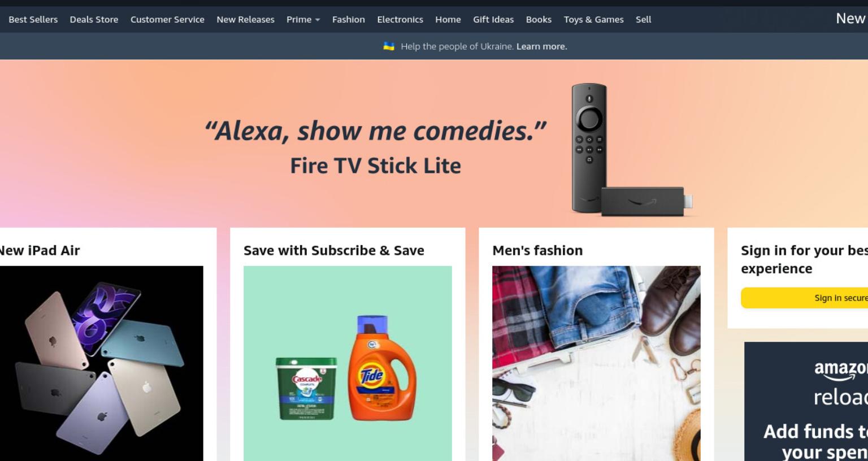Click the Tide detergent bottle picture
Image resolution: width=868 pixels, height=461 pixels.
(x=382, y=368)
